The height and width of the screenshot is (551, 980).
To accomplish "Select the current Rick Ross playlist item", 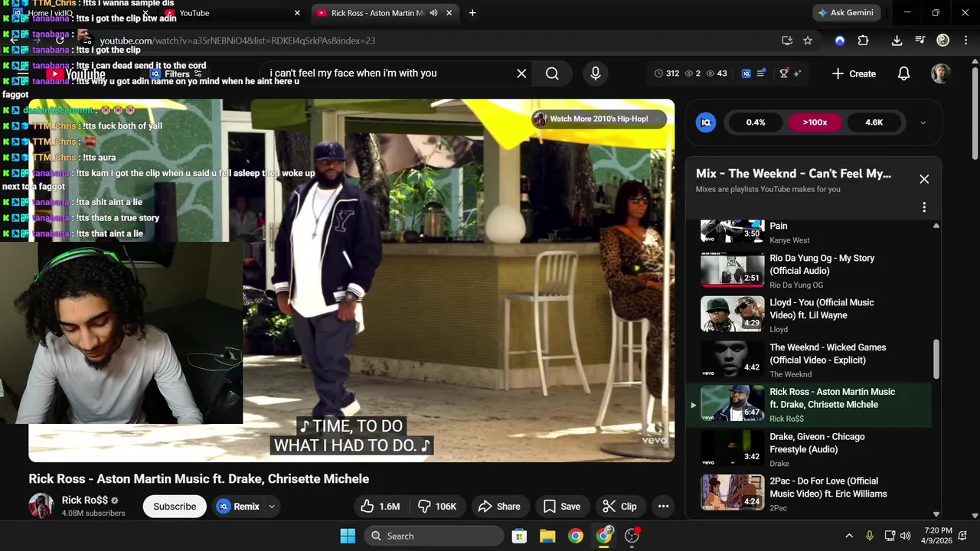I will [808, 404].
